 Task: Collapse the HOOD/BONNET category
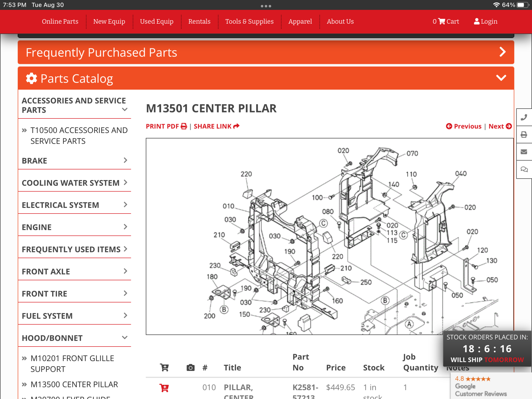click(74, 338)
